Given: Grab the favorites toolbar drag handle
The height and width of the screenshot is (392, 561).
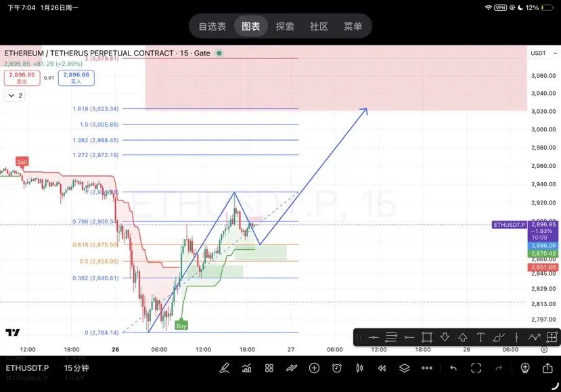Looking at the screenshot, I should point(359,337).
